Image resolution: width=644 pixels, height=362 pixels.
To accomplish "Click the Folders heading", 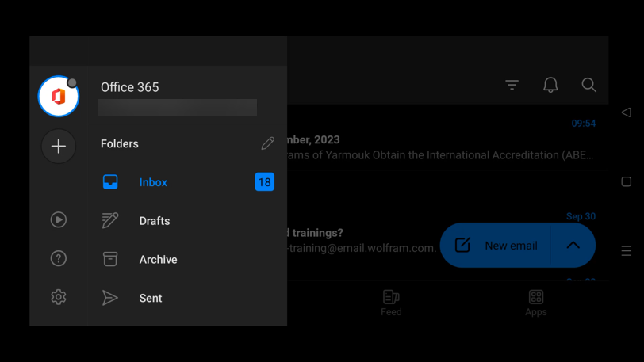I will coord(120,143).
